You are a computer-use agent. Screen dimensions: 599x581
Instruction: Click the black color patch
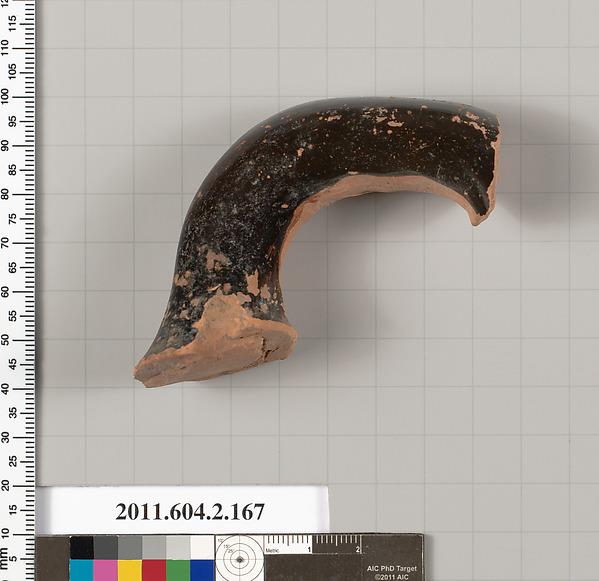82,547
